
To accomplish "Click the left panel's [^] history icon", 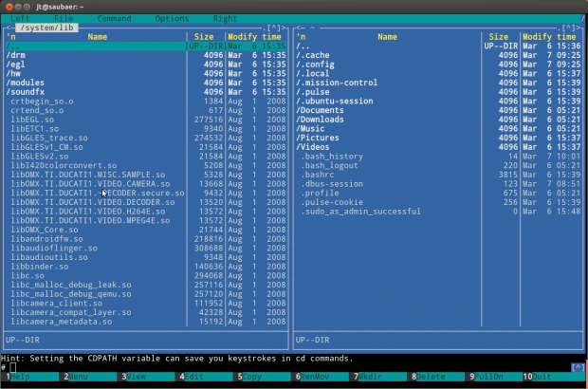I will pyautogui.click(x=274, y=28).
